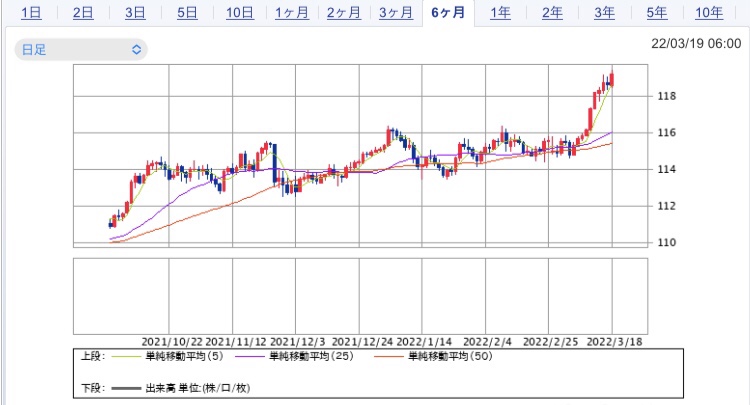The height and width of the screenshot is (405, 750).
Task: Open the 3年 chart range
Action: (605, 13)
